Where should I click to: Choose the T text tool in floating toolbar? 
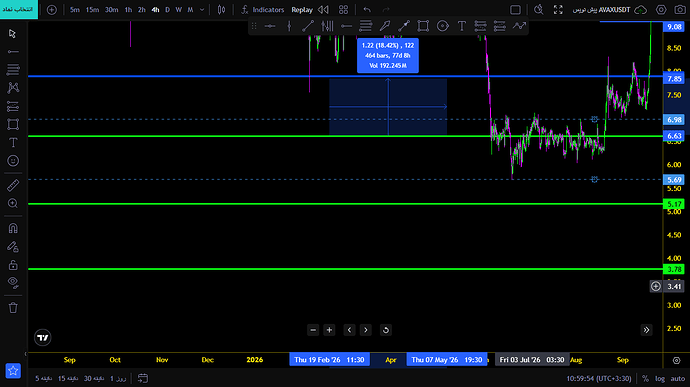pyautogui.click(x=462, y=26)
